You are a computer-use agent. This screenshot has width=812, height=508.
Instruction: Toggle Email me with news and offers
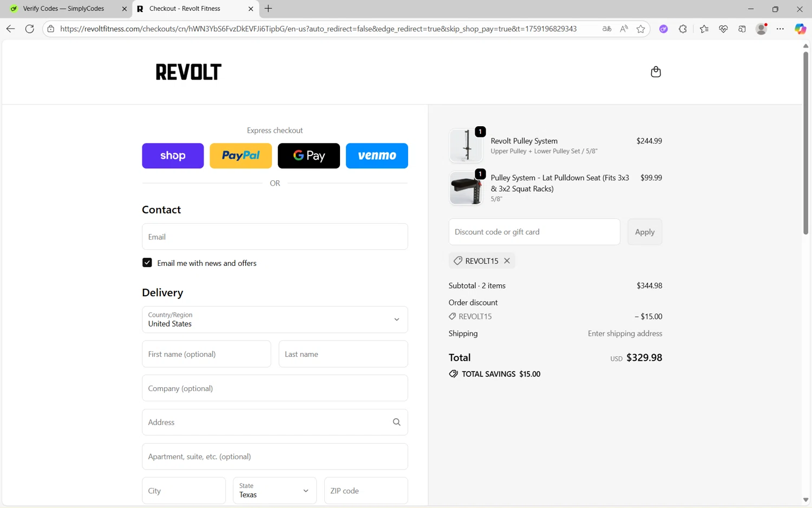(147, 263)
